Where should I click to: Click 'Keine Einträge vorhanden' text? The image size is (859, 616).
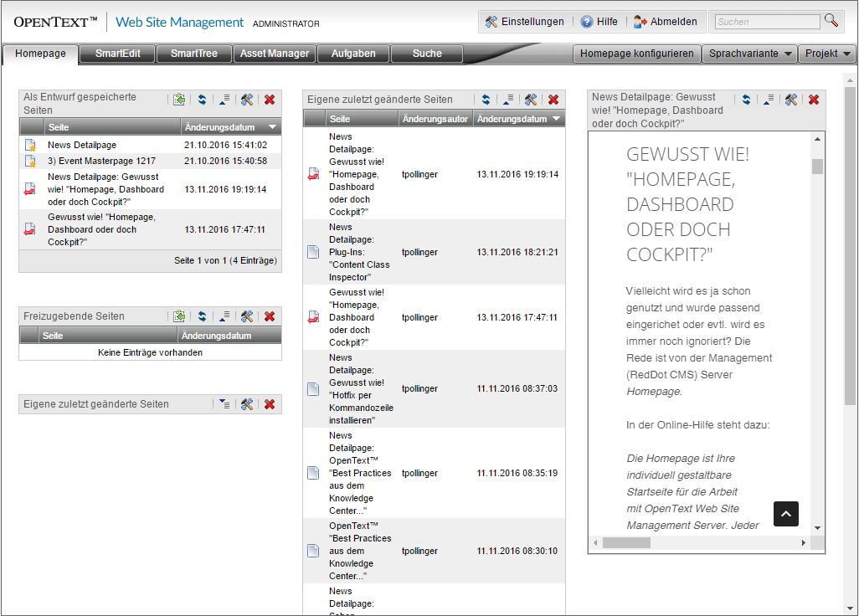coord(150,352)
